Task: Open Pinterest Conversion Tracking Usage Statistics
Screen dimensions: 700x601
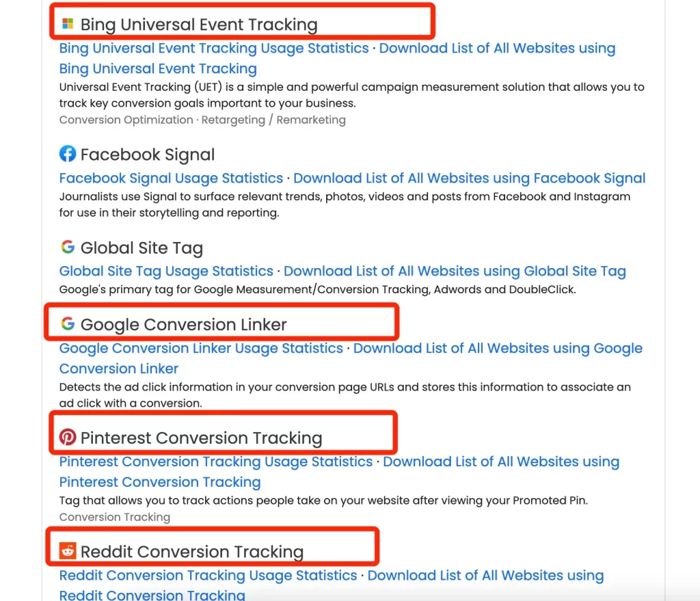Action: click(x=215, y=462)
